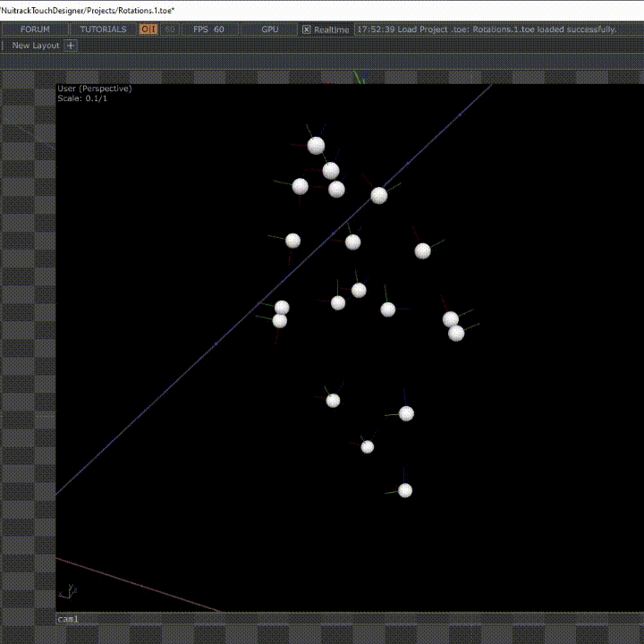Click the dimmed 60 target frame rate field
The height and width of the screenshot is (644, 644).
[170, 30]
